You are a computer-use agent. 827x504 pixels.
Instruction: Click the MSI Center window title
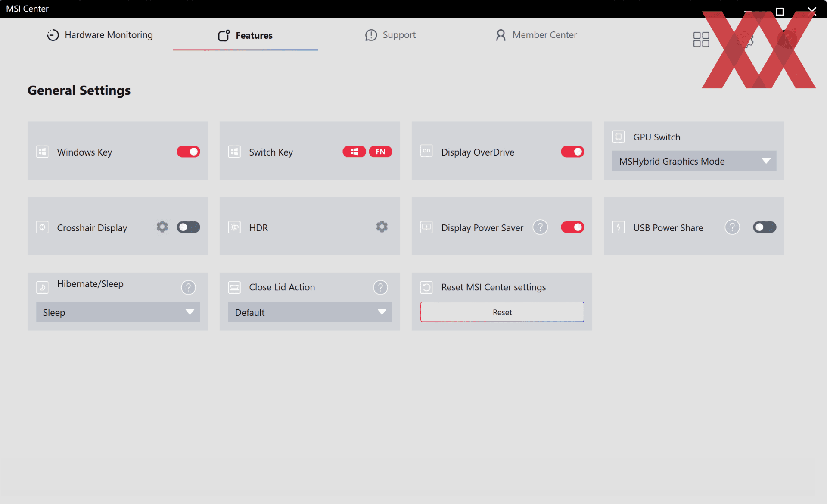click(x=27, y=9)
